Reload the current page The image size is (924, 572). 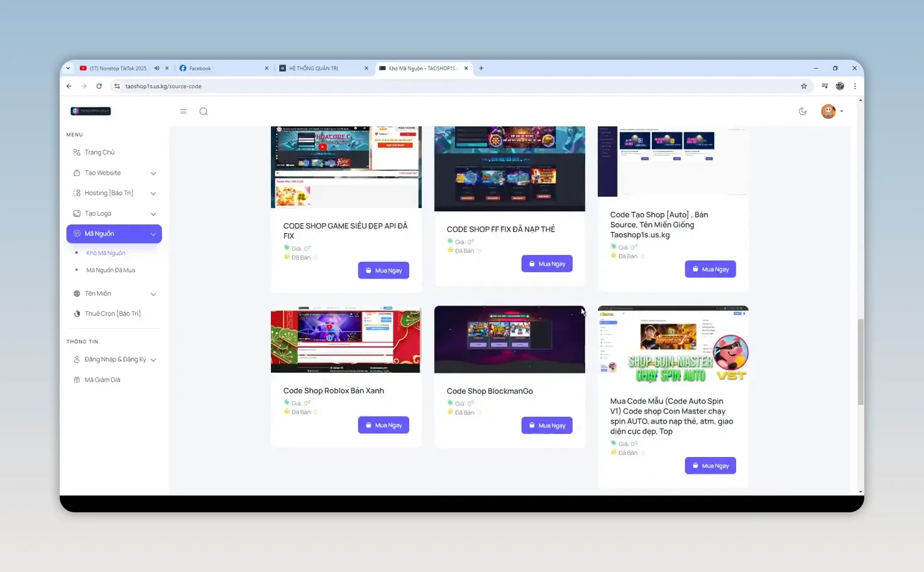(x=99, y=86)
